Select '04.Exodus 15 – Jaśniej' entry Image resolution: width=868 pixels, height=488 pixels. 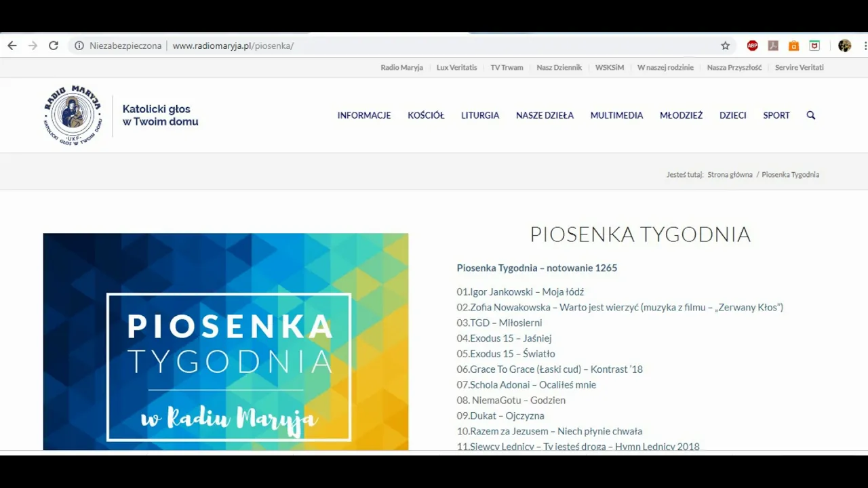pyautogui.click(x=504, y=338)
